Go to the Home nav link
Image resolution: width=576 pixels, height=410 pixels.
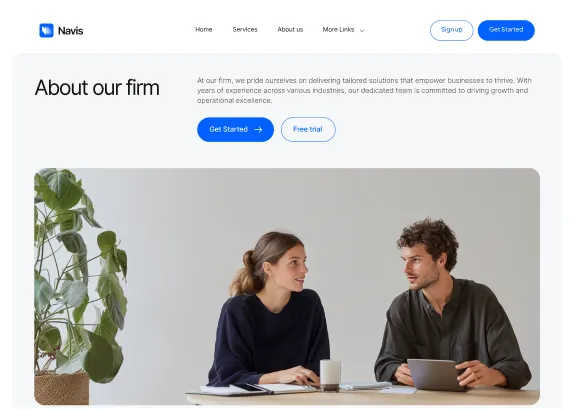click(x=204, y=30)
